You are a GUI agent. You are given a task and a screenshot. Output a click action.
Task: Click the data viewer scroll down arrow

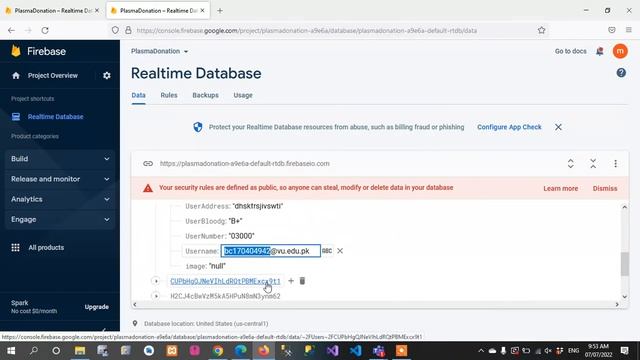click(624, 297)
